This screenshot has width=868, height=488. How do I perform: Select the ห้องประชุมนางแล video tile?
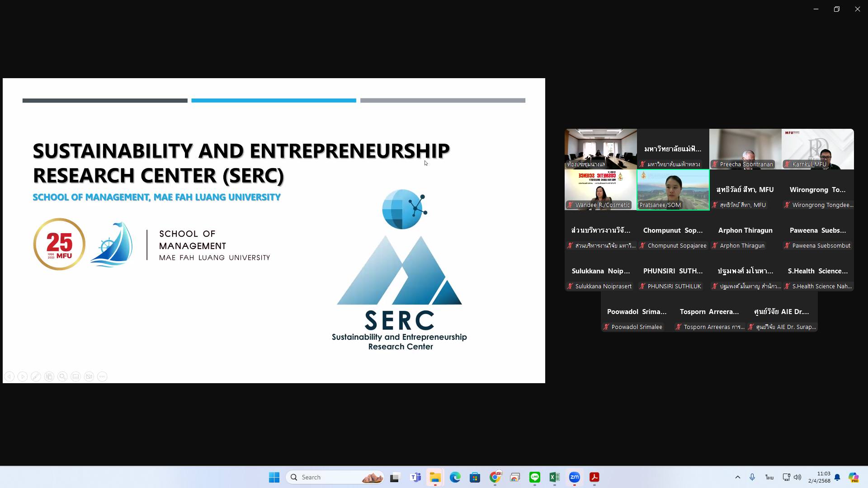pos(601,149)
